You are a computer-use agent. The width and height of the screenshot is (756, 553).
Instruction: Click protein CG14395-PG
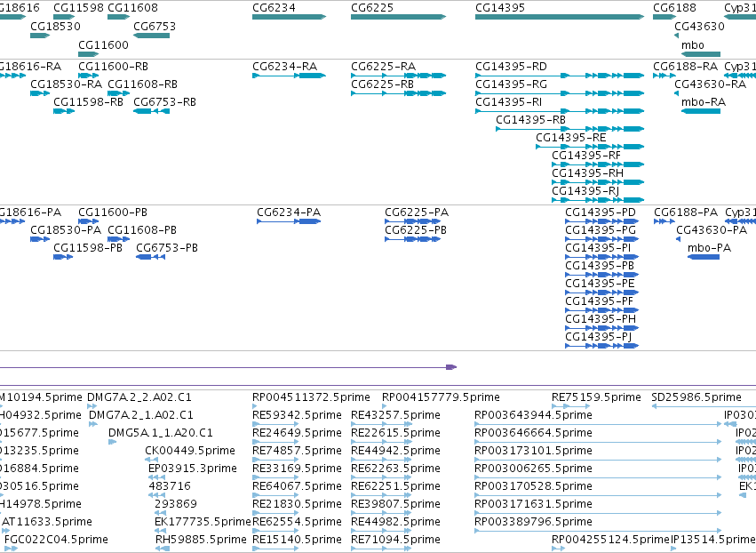tap(601, 239)
